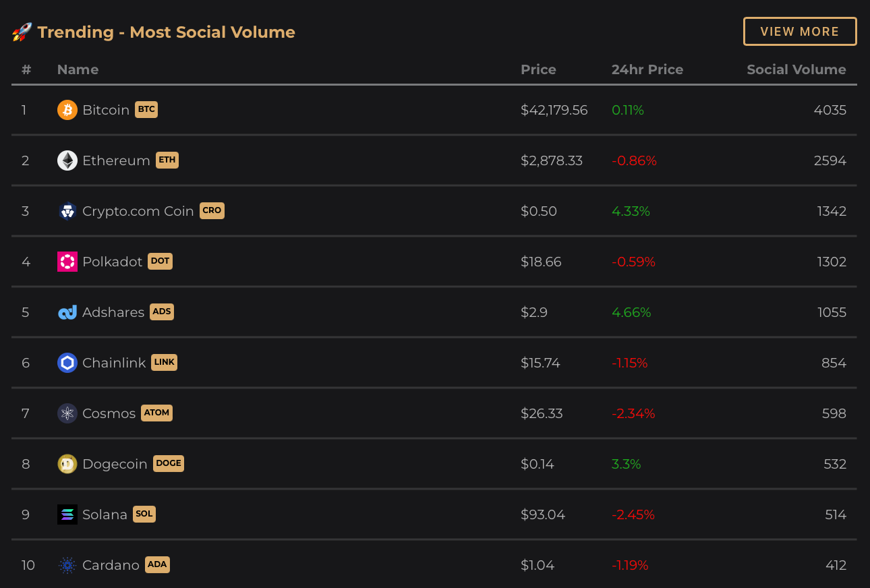This screenshot has height=588, width=870.
Task: Click Ethereum social volume 2594
Action: 830,160
